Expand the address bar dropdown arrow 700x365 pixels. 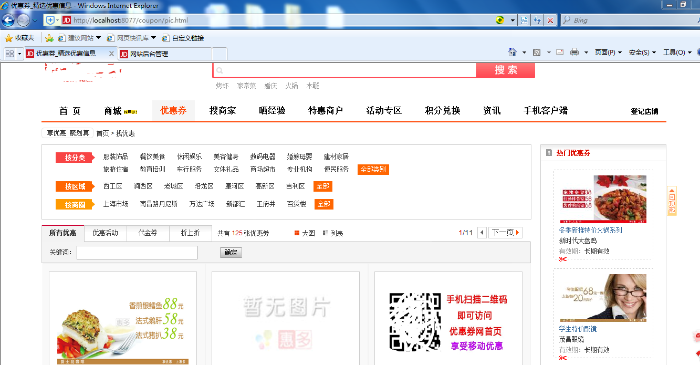[x=512, y=20]
